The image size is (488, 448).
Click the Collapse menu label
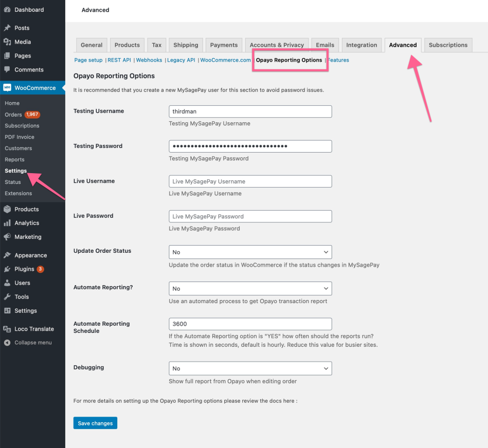point(33,343)
